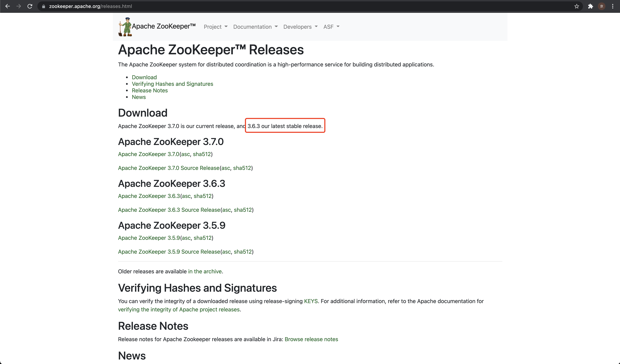This screenshot has height=364, width=620.
Task: Open the Release Notes anchor link
Action: coord(150,90)
